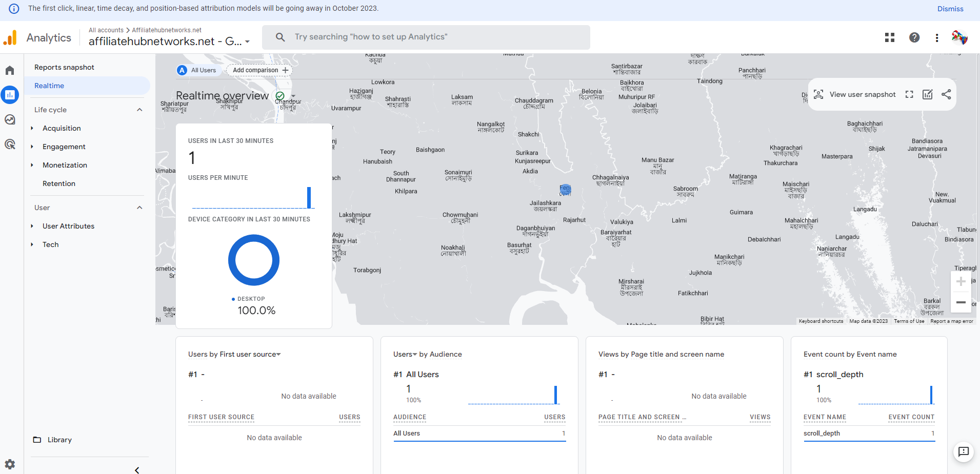Dismiss the attribution models notice
980x474 pixels.
point(950,9)
